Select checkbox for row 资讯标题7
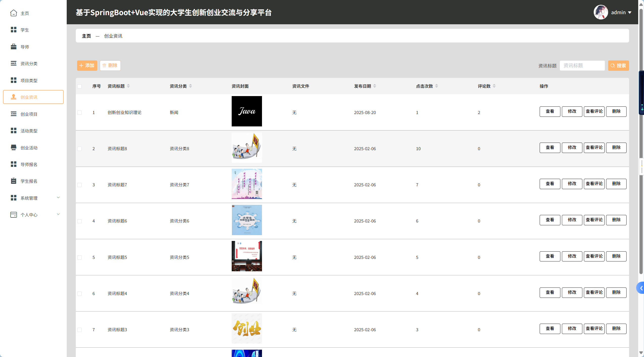This screenshot has width=644, height=357. point(80,185)
